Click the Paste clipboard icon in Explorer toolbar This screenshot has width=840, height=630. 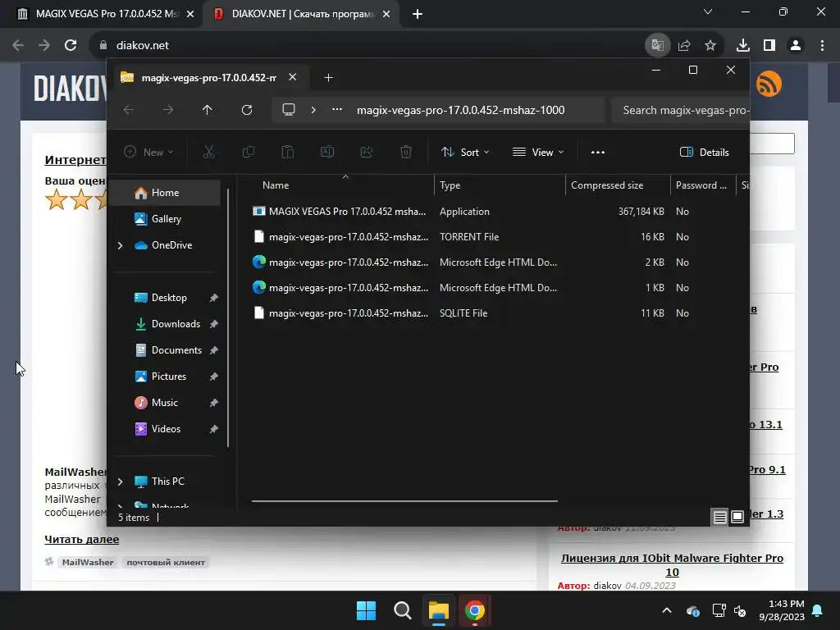click(x=288, y=152)
